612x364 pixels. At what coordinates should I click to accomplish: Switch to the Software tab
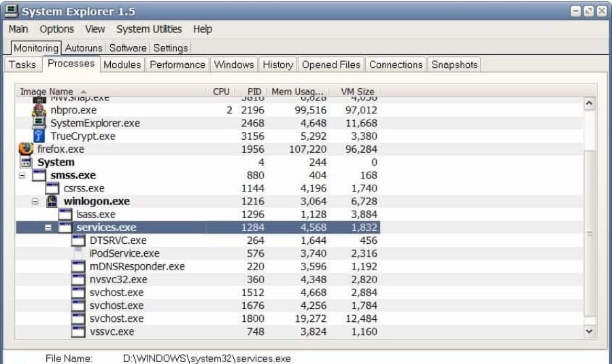pos(128,48)
